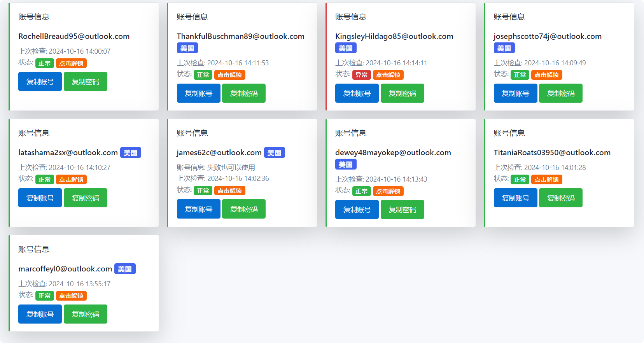Viewport: 644px width, 343px height.
Task: Click green 正常 badge on james62c card
Action: pyautogui.click(x=203, y=191)
